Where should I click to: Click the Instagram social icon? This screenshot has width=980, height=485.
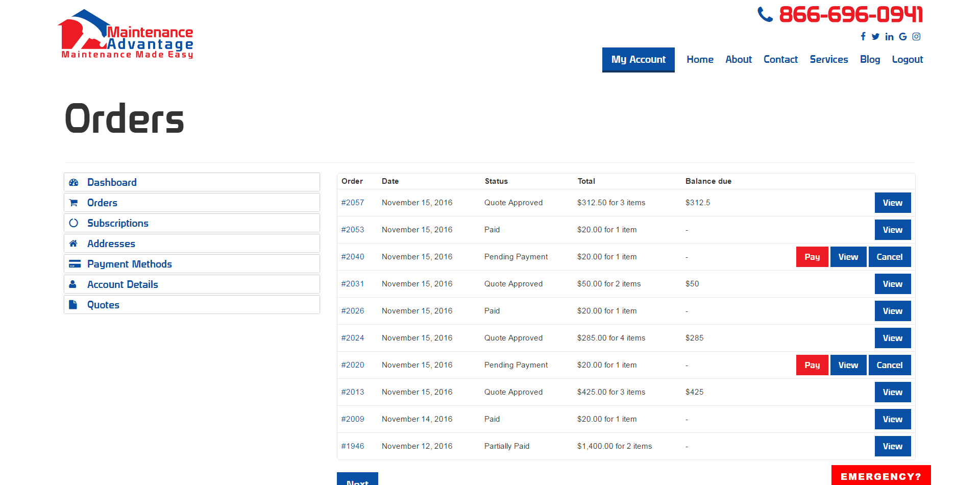click(917, 36)
